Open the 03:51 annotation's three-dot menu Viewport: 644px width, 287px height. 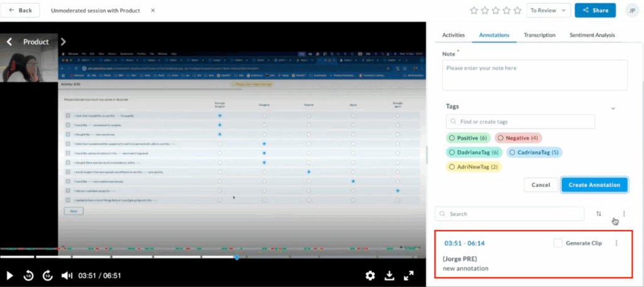pyautogui.click(x=616, y=243)
